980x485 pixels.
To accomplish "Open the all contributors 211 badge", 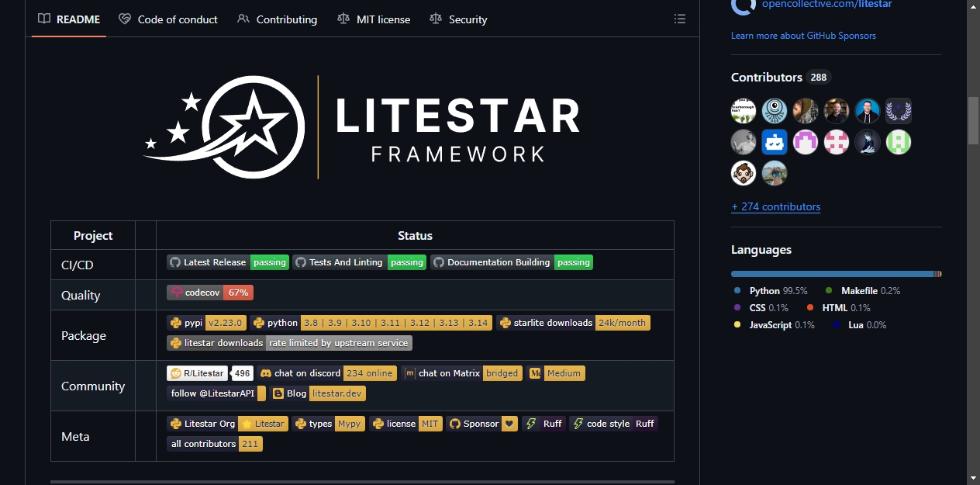I will point(215,444).
